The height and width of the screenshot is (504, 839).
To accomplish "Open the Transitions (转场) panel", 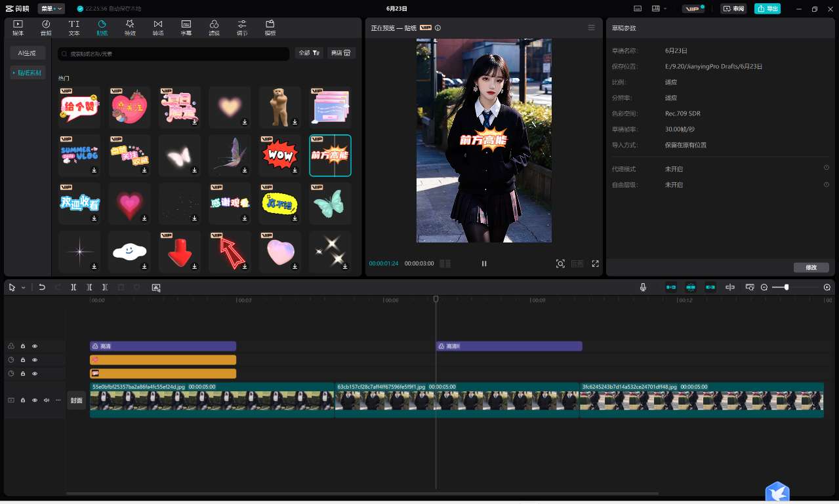I will (158, 28).
